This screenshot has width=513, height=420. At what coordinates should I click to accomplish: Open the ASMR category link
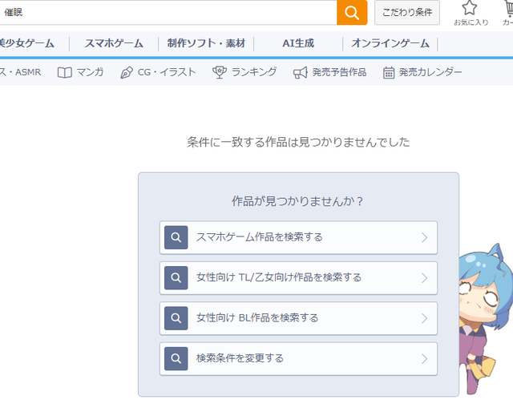point(20,72)
